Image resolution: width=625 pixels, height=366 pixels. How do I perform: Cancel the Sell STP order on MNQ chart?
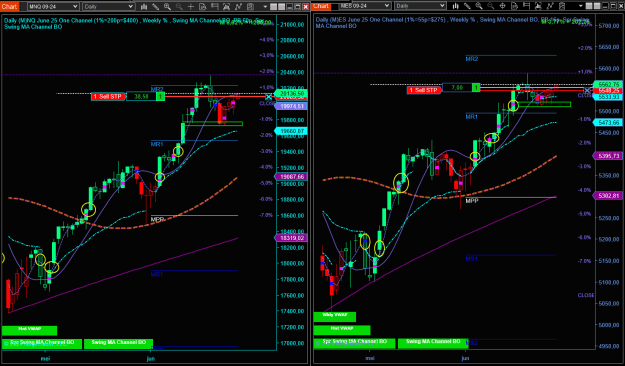[269, 97]
